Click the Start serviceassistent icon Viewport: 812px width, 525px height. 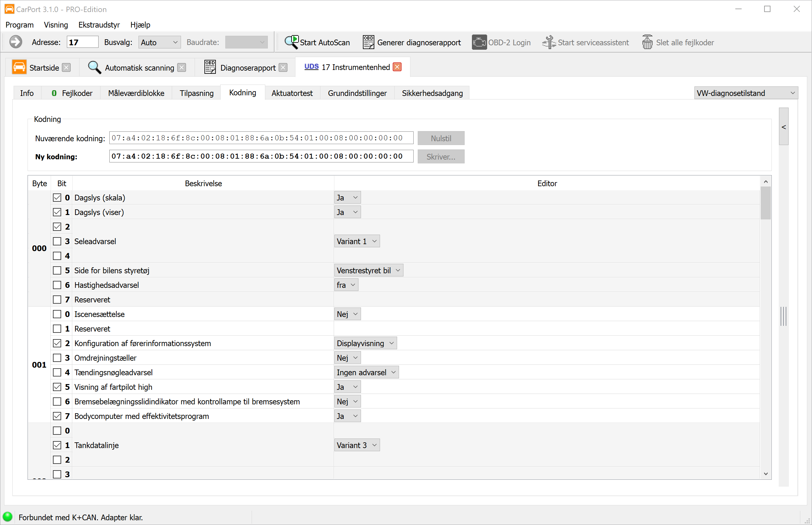click(549, 42)
